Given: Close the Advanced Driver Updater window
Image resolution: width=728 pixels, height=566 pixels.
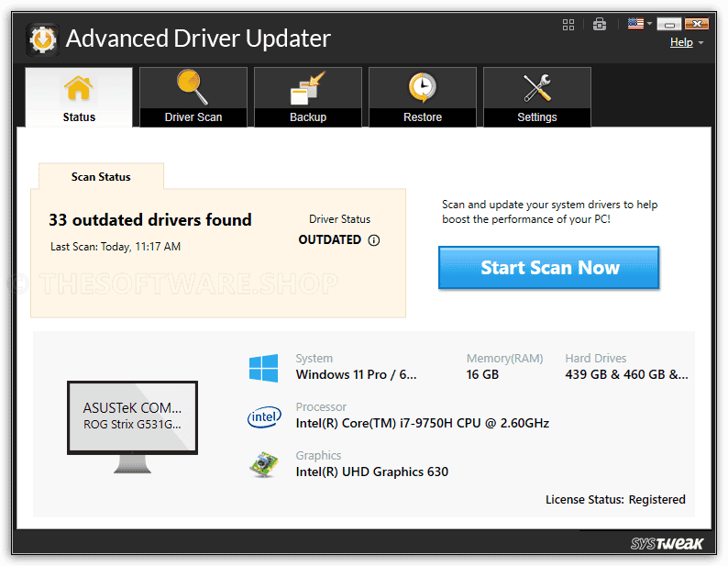Looking at the screenshot, I should (x=697, y=24).
